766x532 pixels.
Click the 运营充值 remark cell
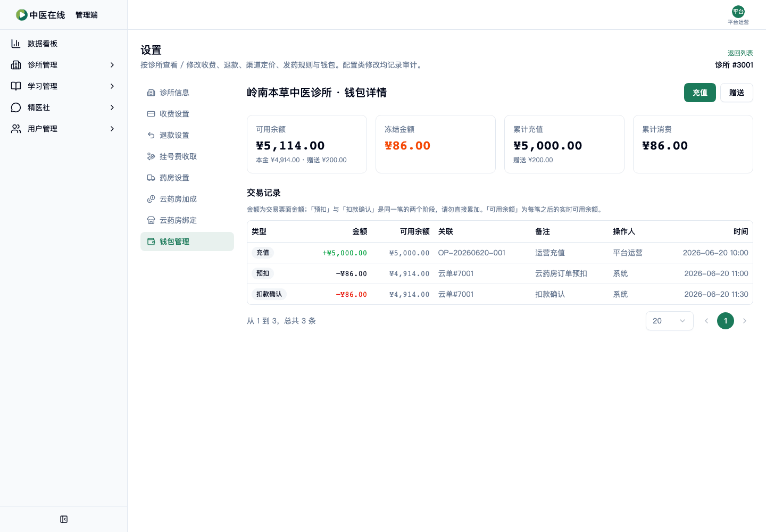tap(550, 253)
